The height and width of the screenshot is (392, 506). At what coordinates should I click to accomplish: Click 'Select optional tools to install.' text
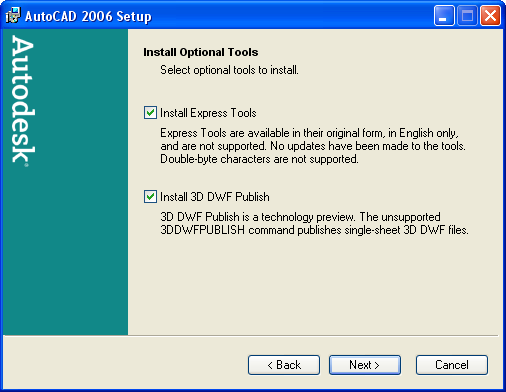pyautogui.click(x=229, y=70)
